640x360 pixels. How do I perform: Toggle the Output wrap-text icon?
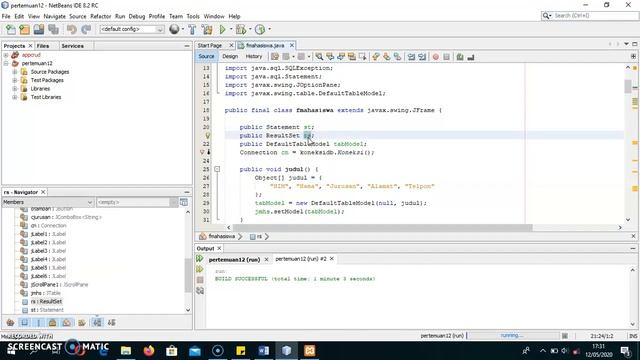tap(200, 291)
